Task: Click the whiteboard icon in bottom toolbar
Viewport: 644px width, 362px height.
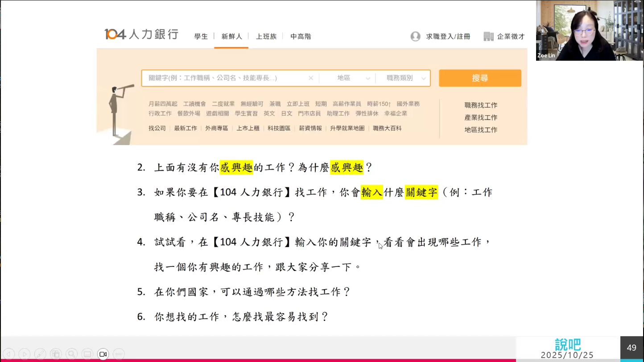Action: pyautogui.click(x=87, y=354)
